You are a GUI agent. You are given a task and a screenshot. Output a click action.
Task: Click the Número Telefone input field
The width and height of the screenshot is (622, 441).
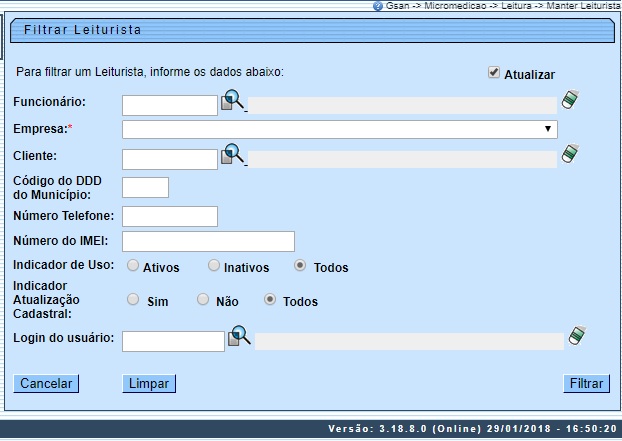[x=169, y=216]
